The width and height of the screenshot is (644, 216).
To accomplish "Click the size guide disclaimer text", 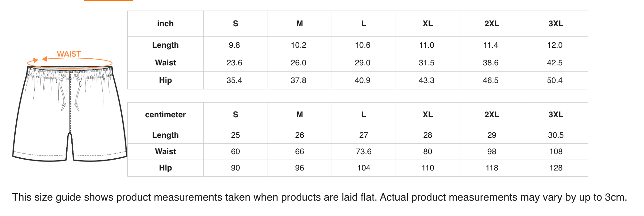I will click(319, 197).
